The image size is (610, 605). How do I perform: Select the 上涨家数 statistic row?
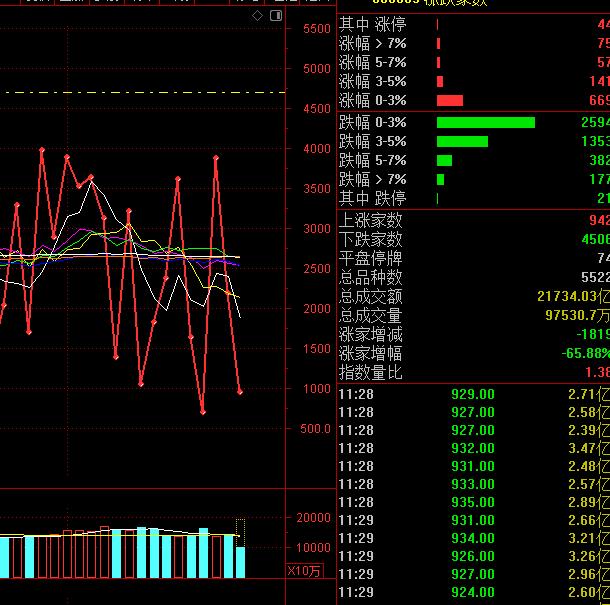click(x=473, y=220)
